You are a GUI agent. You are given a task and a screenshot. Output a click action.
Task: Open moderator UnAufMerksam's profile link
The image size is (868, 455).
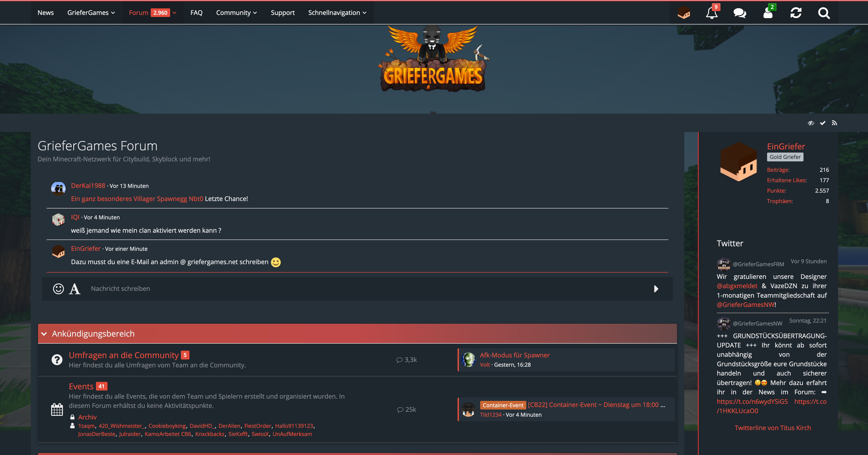(292, 434)
